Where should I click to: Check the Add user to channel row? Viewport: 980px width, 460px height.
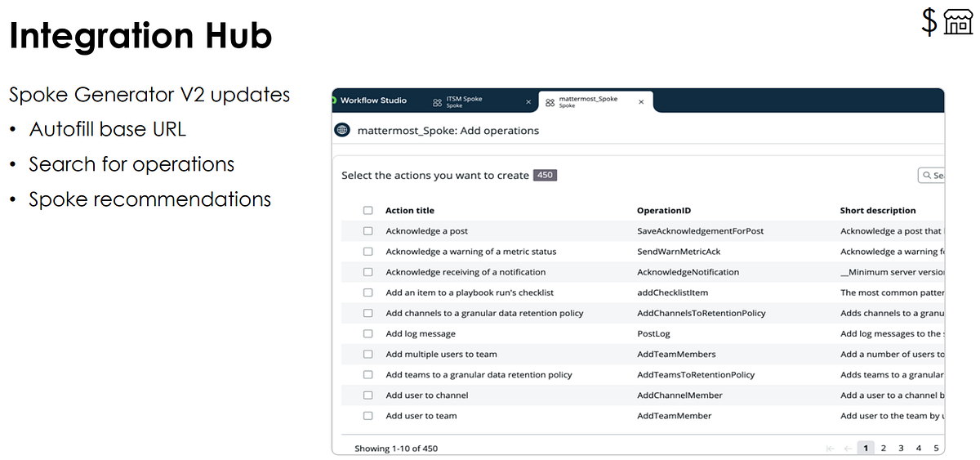368,395
